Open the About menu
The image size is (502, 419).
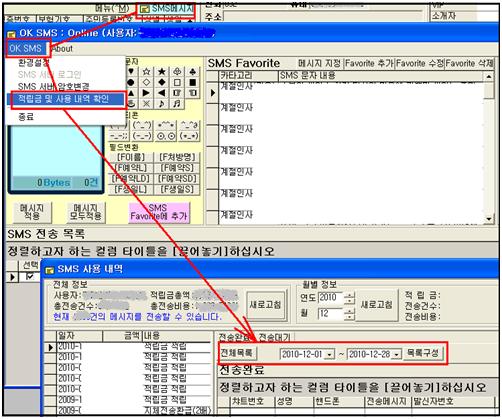tap(62, 49)
